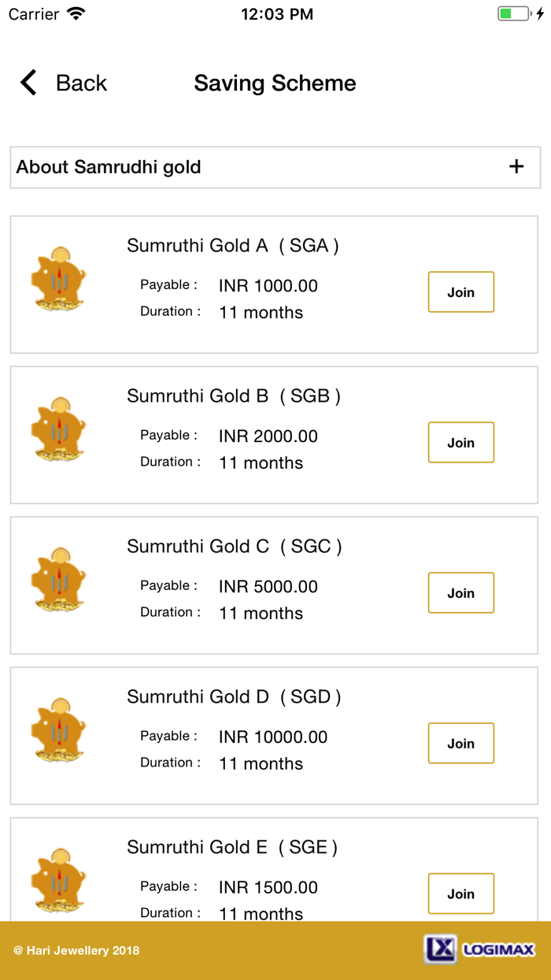Join the Sumruthi Gold A scheme
This screenshot has height=980, width=551.
(460, 292)
